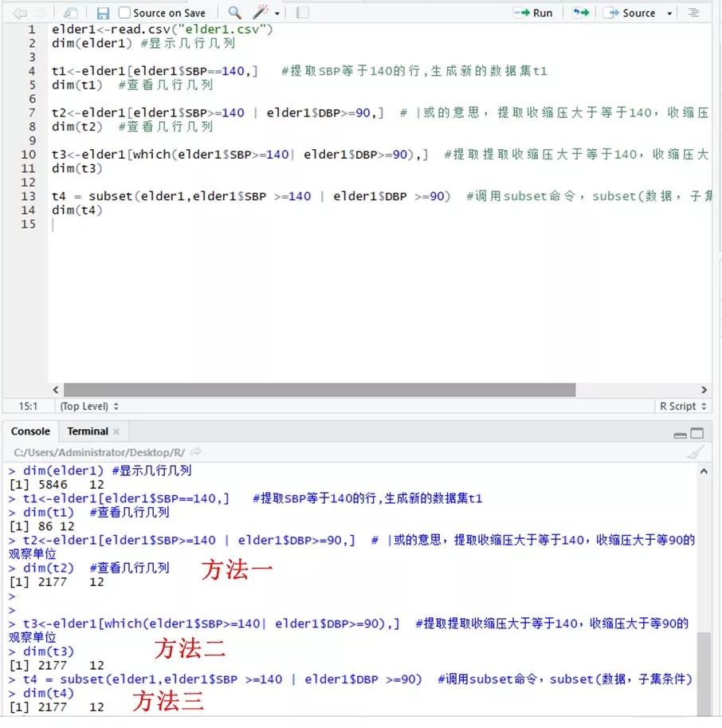Image resolution: width=722 pixels, height=728 pixels.
Task: Open Find/Replace with magnifier icon
Action: pyautogui.click(x=235, y=13)
